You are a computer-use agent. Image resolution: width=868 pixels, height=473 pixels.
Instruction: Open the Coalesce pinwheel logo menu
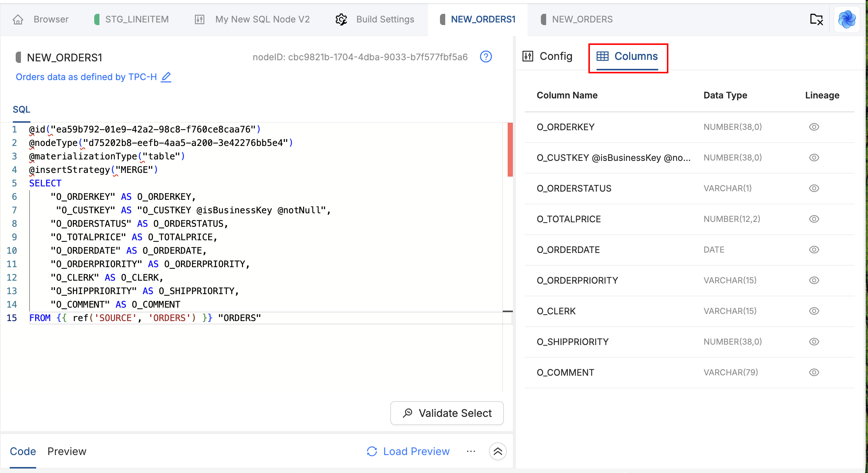847,19
